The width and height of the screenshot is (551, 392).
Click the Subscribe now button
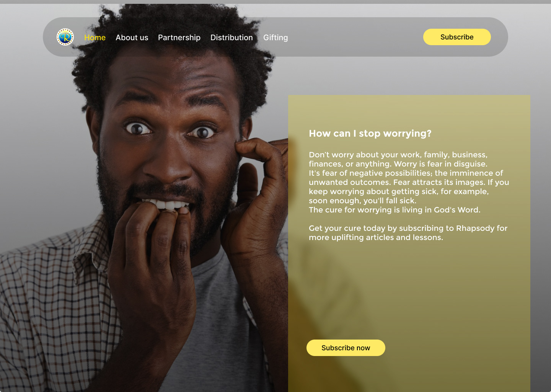click(x=346, y=348)
